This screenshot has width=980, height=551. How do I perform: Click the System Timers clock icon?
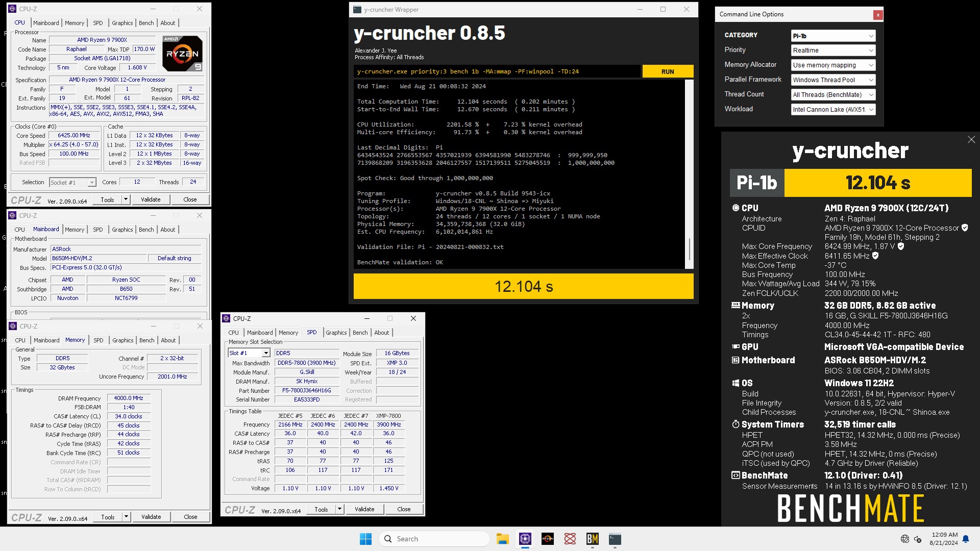pyautogui.click(x=736, y=424)
